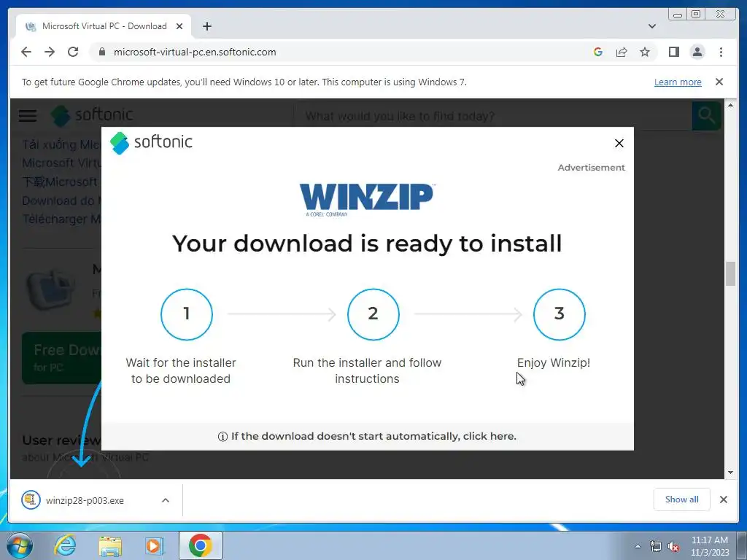Open the winzip28-p003.exe download item

coord(85,500)
